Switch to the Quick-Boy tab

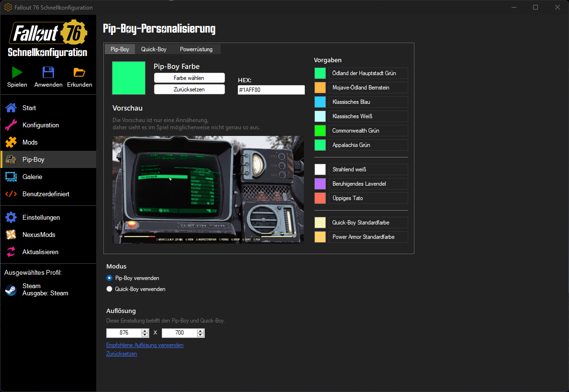click(154, 49)
